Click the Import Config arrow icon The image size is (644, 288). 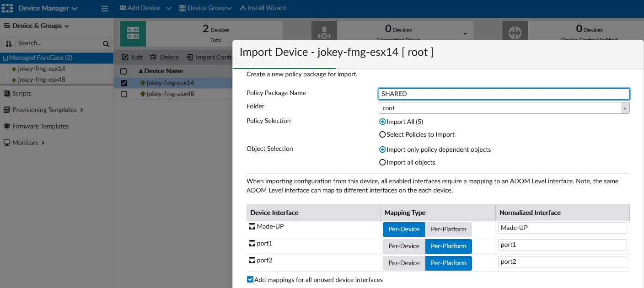click(189, 57)
